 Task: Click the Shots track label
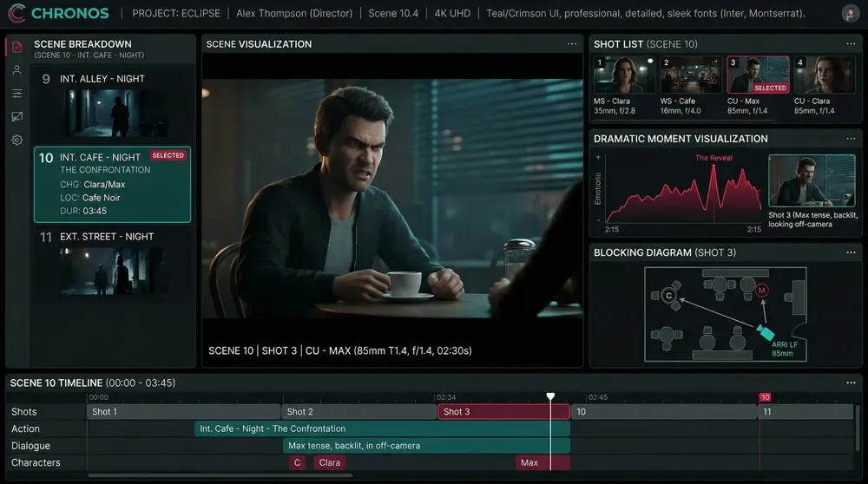coord(23,411)
